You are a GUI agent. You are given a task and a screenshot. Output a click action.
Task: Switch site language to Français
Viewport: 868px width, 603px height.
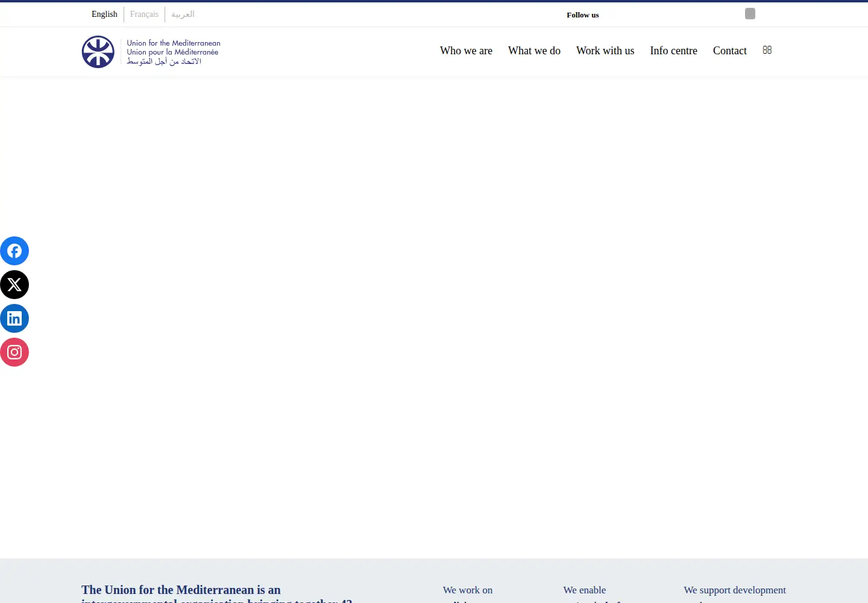(x=144, y=14)
